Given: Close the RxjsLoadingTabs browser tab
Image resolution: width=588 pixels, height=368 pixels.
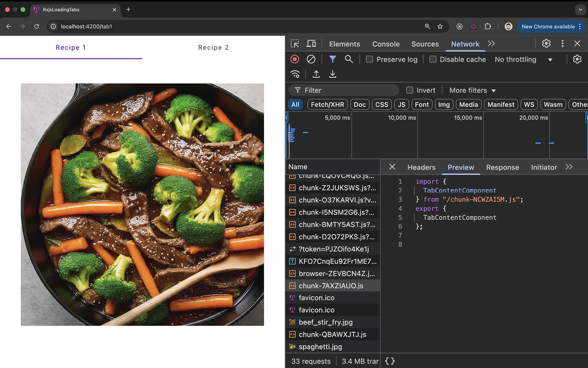Looking at the screenshot, I should [x=114, y=10].
